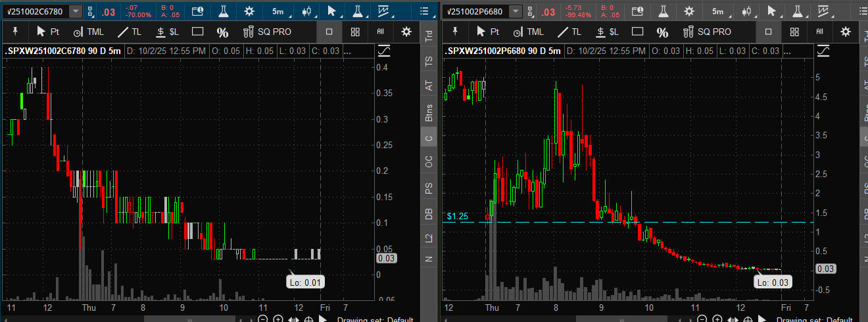Open PS tab in side panel
This screenshot has height=322, width=868.
(429, 187)
